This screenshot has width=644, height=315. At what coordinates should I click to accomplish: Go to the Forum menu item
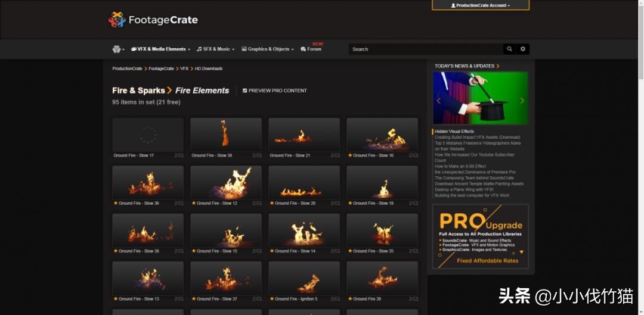click(x=311, y=49)
